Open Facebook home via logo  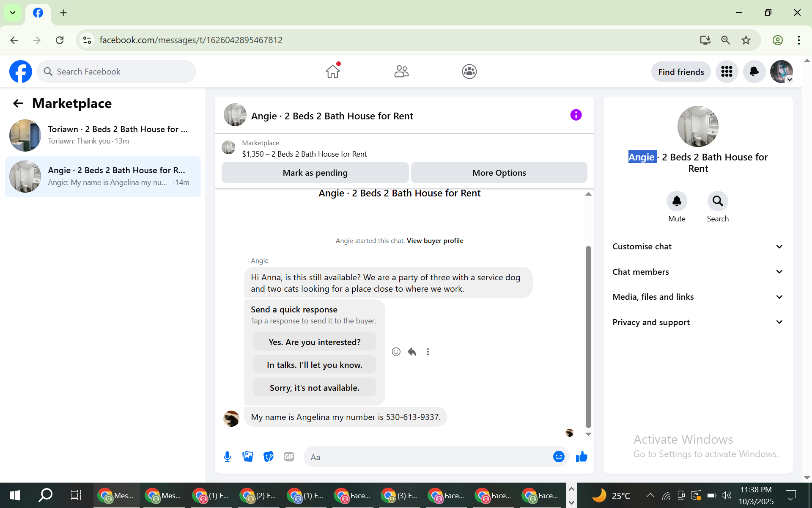click(x=21, y=72)
